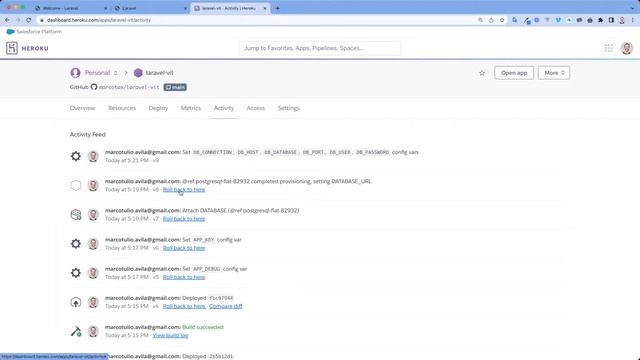Go back with the browser back arrow
This screenshot has height=360, width=640.
7,20
